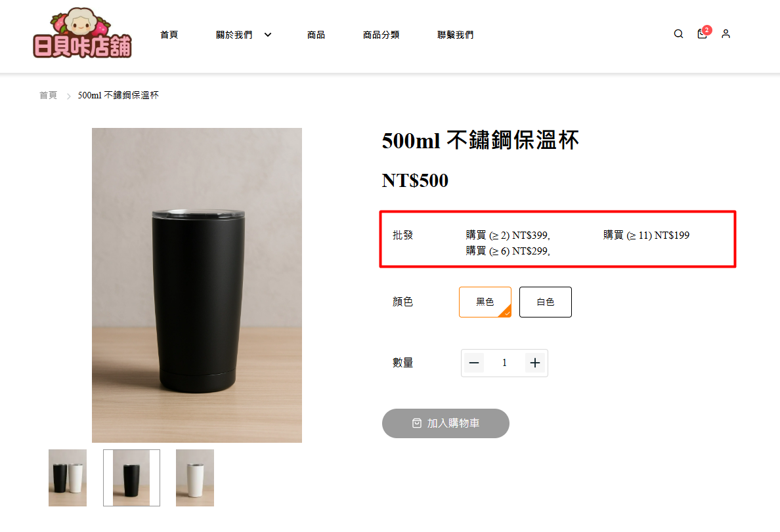Click the 加入購物車 button
The width and height of the screenshot is (780, 532).
(x=446, y=423)
